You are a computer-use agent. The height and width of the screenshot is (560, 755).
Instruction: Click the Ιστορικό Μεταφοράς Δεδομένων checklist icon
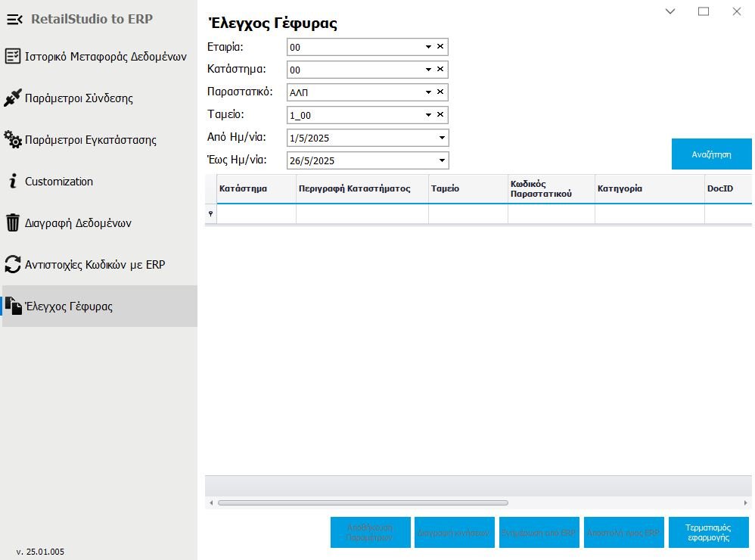(13, 57)
